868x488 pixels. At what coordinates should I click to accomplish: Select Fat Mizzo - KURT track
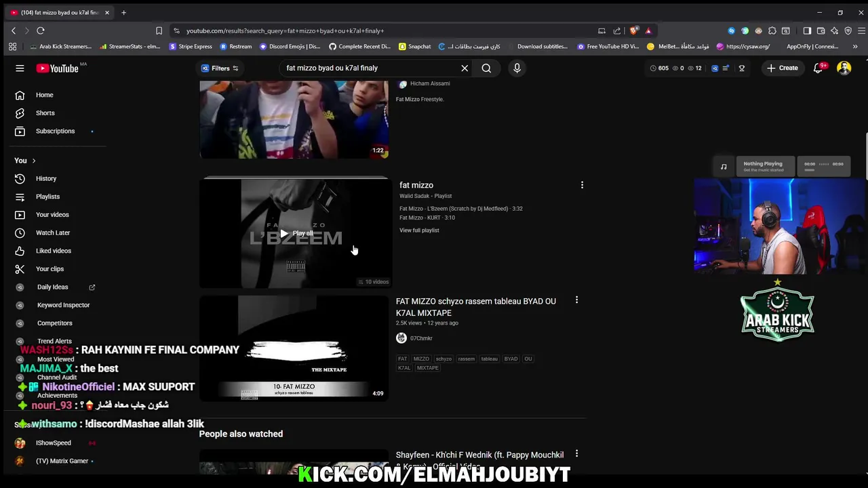coord(427,218)
